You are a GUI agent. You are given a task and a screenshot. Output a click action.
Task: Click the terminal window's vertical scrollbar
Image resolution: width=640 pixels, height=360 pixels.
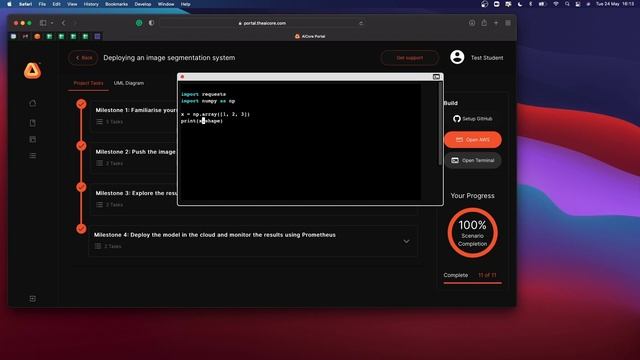click(x=440, y=124)
